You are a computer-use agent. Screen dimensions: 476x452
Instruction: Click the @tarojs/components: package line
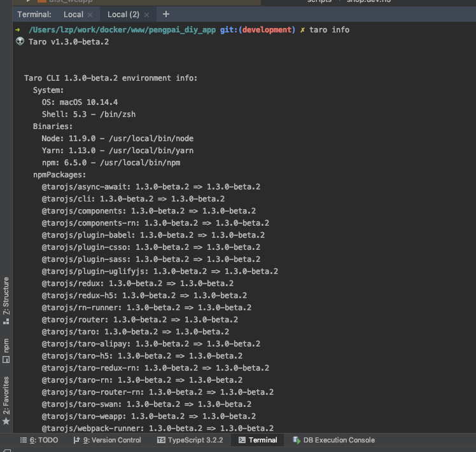149,211
